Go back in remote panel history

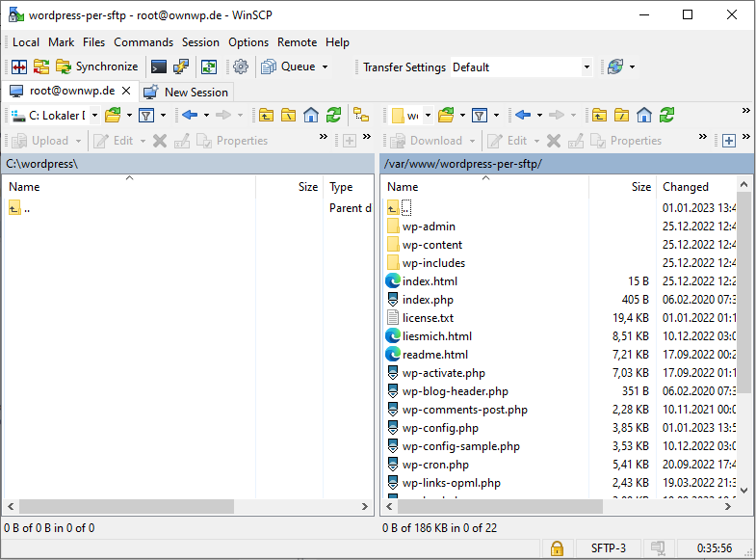point(523,115)
